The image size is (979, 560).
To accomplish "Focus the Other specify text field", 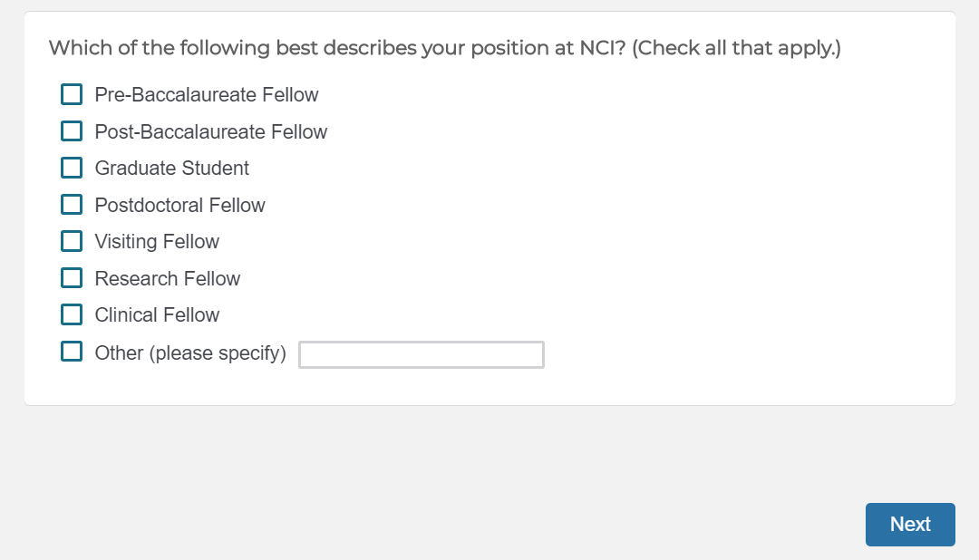I will (x=422, y=354).
